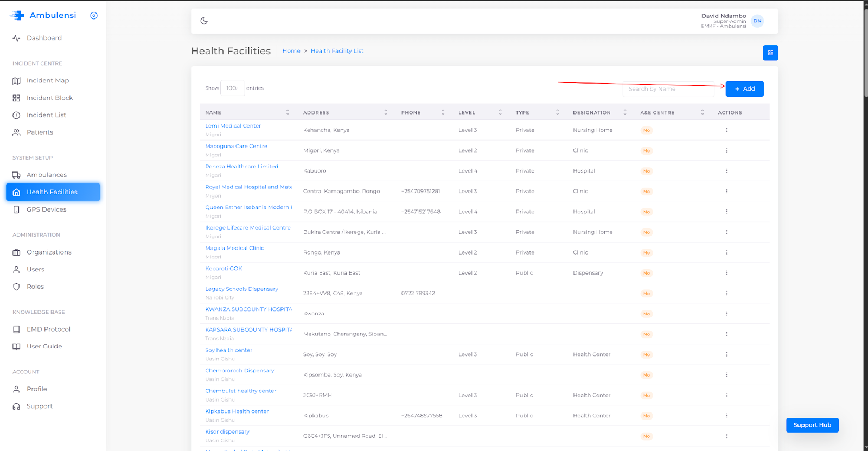Click the DN user avatar
This screenshot has height=451, width=868.
click(757, 21)
